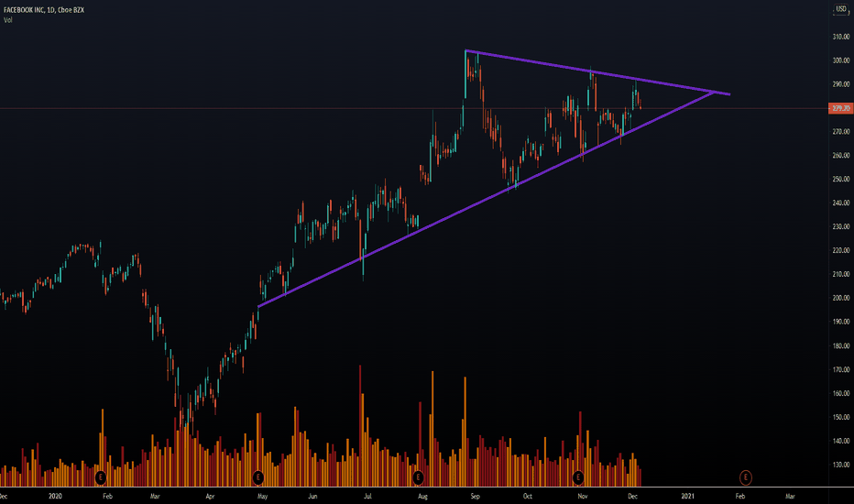Click the 210.00 price axis label

point(841,274)
